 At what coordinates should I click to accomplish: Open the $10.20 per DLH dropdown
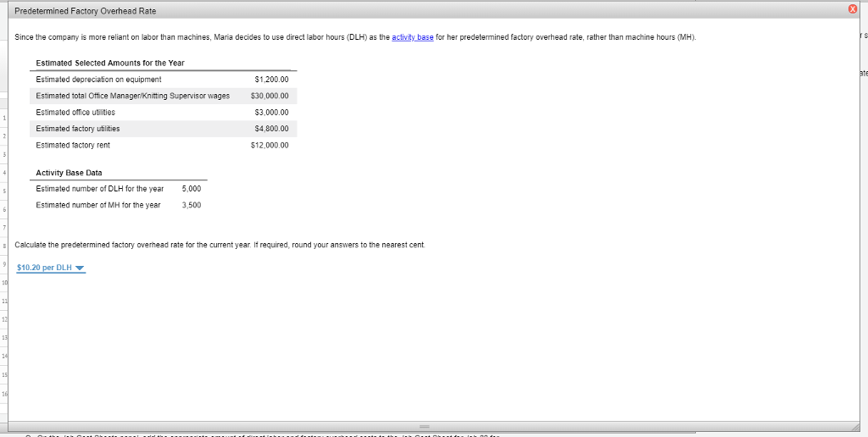pyautogui.click(x=51, y=268)
